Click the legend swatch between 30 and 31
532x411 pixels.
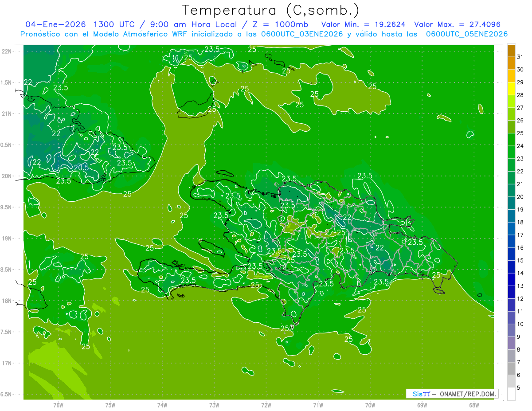[511, 63]
